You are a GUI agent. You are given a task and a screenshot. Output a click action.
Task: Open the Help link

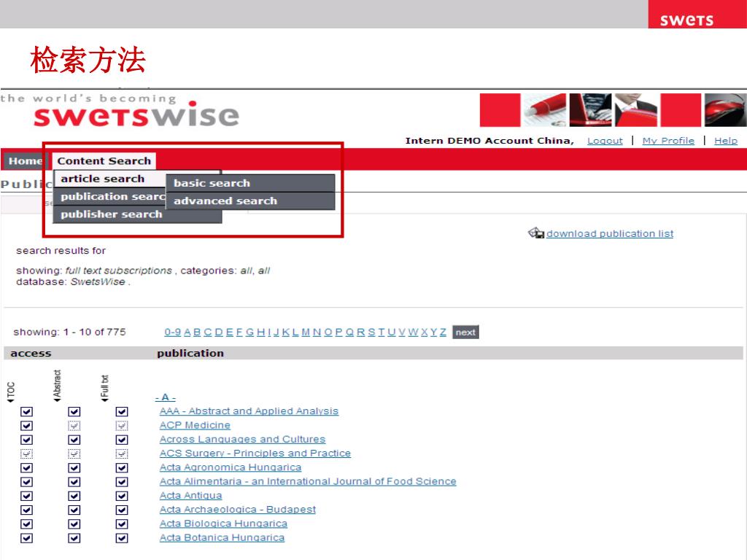[x=726, y=141]
